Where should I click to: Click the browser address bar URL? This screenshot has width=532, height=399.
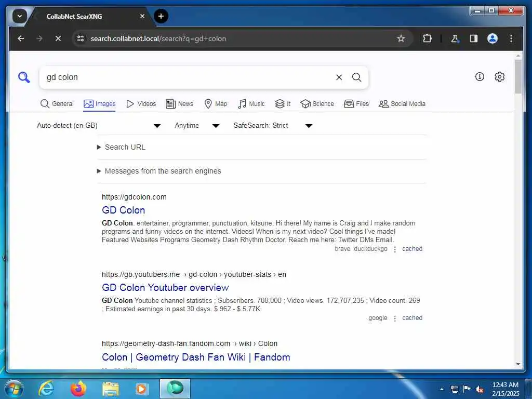158,38
